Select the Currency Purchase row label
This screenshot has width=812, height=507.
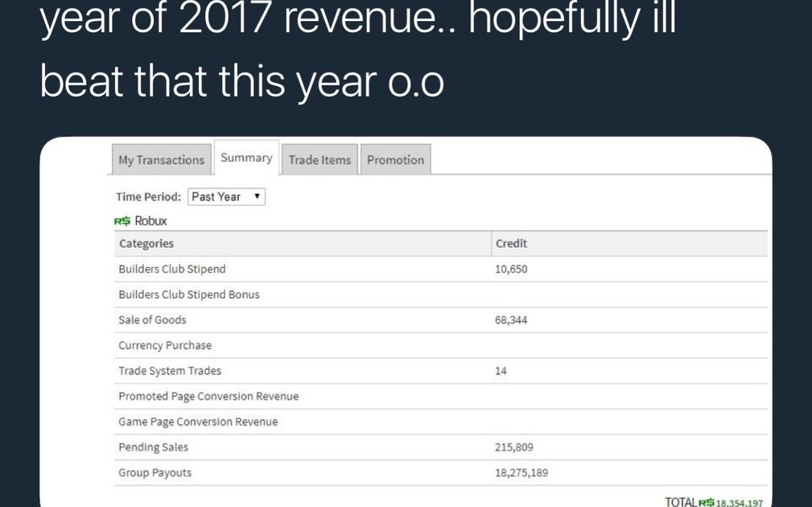coord(165,345)
